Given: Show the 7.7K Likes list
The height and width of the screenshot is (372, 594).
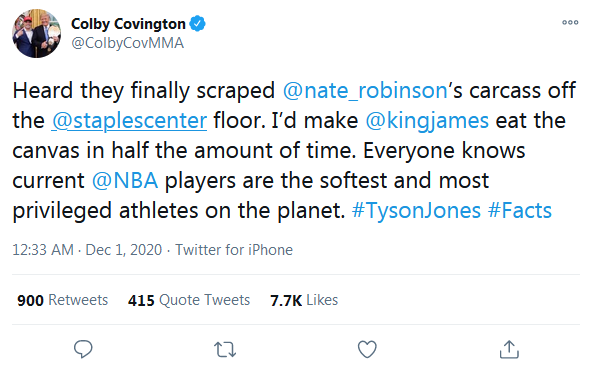Looking at the screenshot, I should tap(304, 300).
